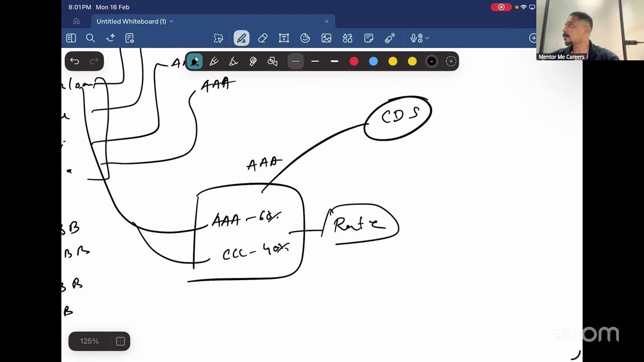The height and width of the screenshot is (362, 644).
Task: Expand the microphone recording dropdown
Action: click(427, 38)
